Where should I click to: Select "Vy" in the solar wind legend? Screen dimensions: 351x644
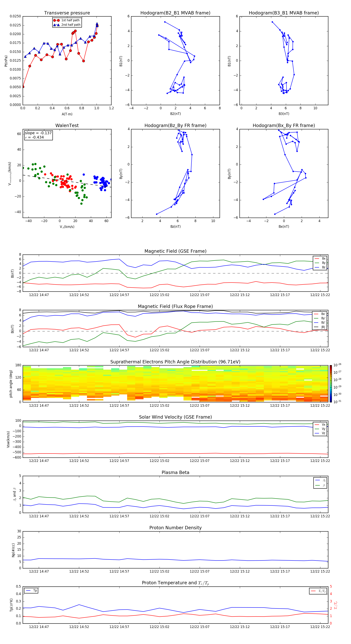[x=320, y=429]
